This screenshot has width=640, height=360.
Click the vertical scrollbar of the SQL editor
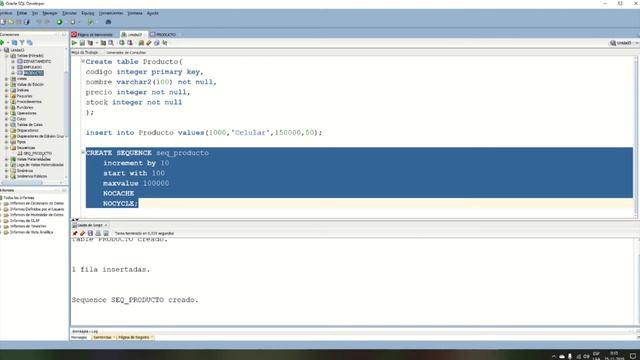coord(636,137)
